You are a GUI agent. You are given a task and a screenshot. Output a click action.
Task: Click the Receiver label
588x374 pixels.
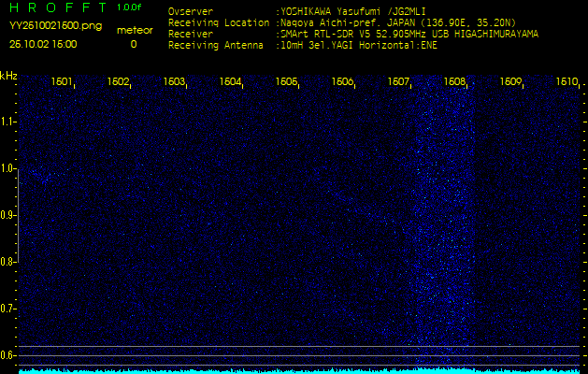point(191,35)
